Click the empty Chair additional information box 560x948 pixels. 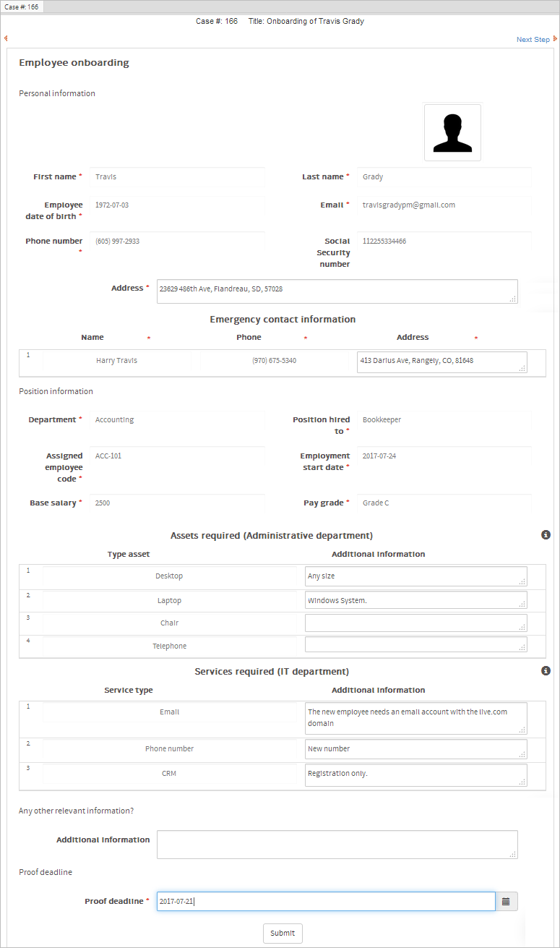(x=415, y=623)
